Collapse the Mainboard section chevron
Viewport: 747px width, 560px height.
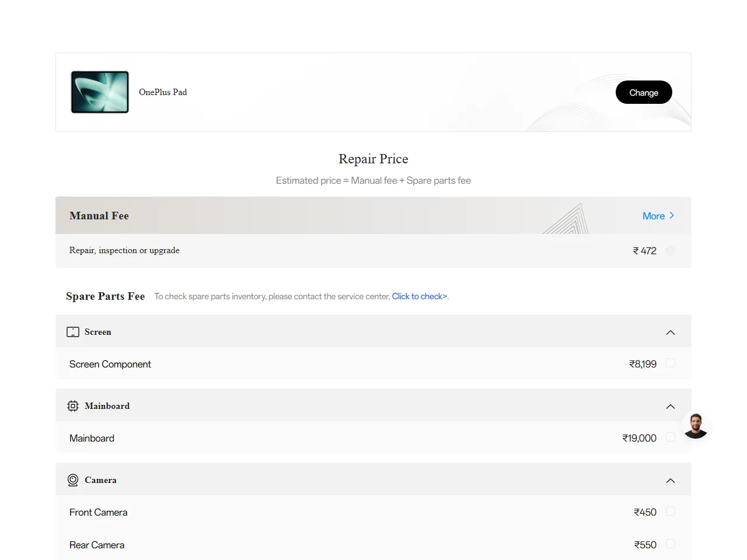tap(671, 407)
